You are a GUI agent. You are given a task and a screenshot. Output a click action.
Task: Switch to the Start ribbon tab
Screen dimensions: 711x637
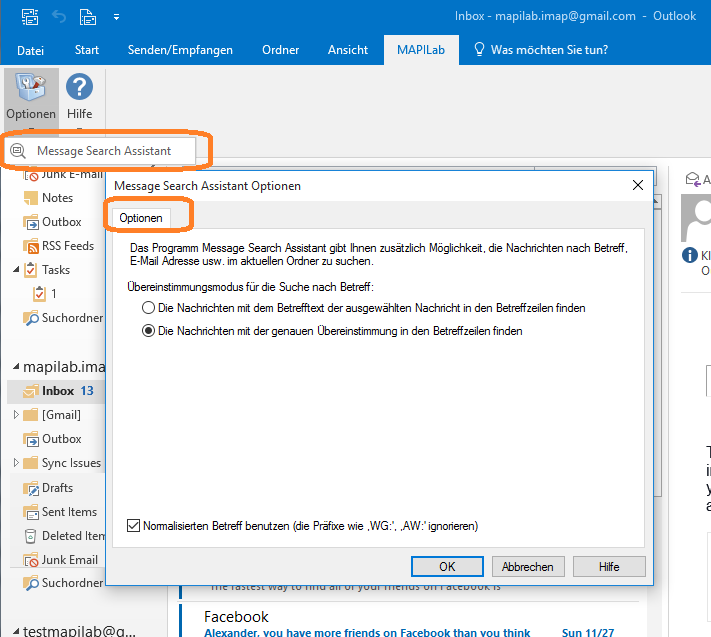tap(87, 50)
